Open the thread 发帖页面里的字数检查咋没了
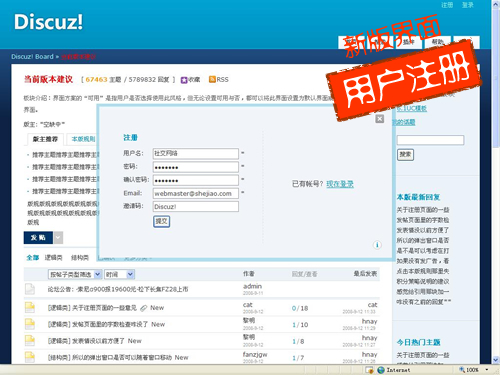Viewport: 500px width, 375px height. point(110,324)
